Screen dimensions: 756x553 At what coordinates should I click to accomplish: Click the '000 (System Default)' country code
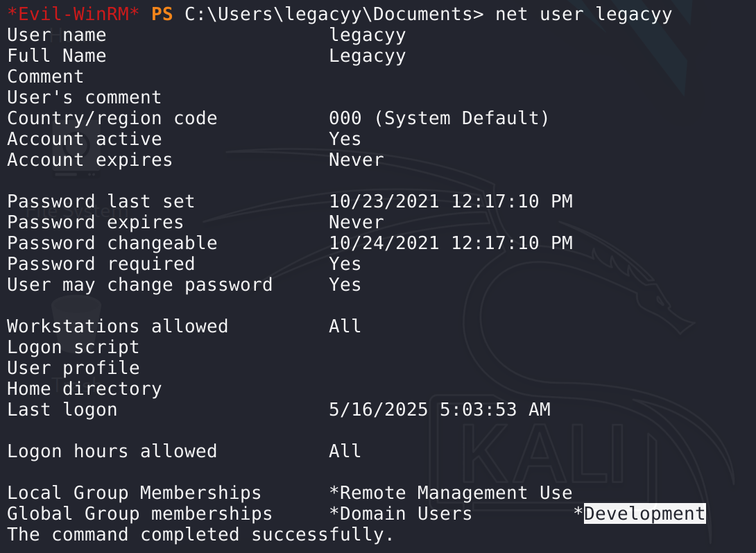439,119
